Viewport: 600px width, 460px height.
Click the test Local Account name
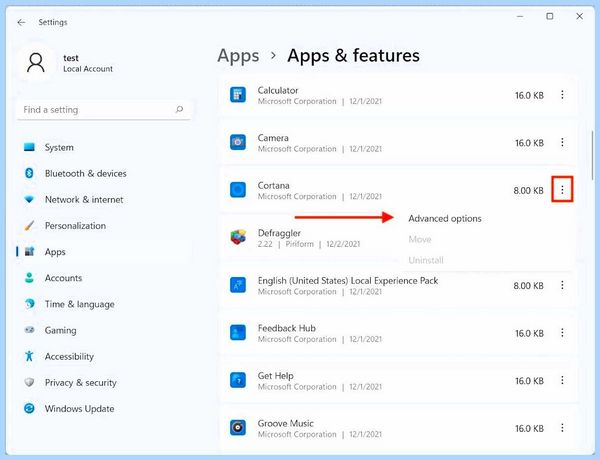tap(88, 63)
